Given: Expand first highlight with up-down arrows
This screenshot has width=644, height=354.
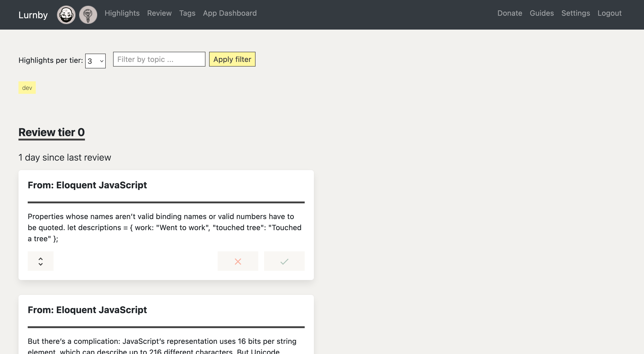Looking at the screenshot, I should click(x=40, y=261).
